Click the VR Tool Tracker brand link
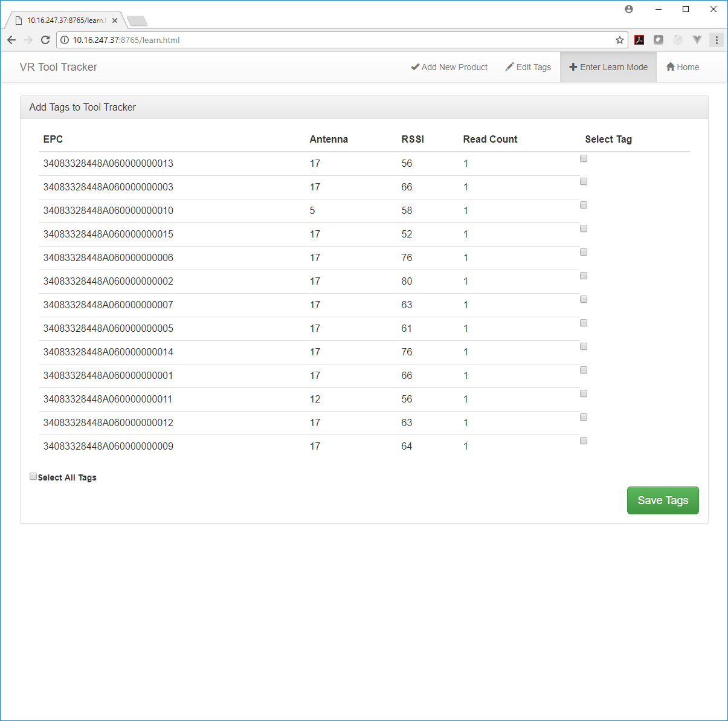Viewport: 728px width, 721px height. (59, 67)
